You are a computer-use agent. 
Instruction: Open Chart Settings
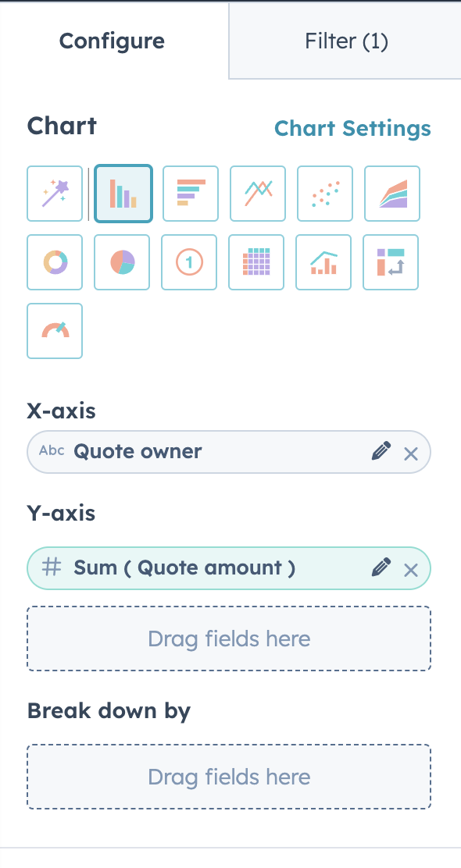click(x=352, y=128)
